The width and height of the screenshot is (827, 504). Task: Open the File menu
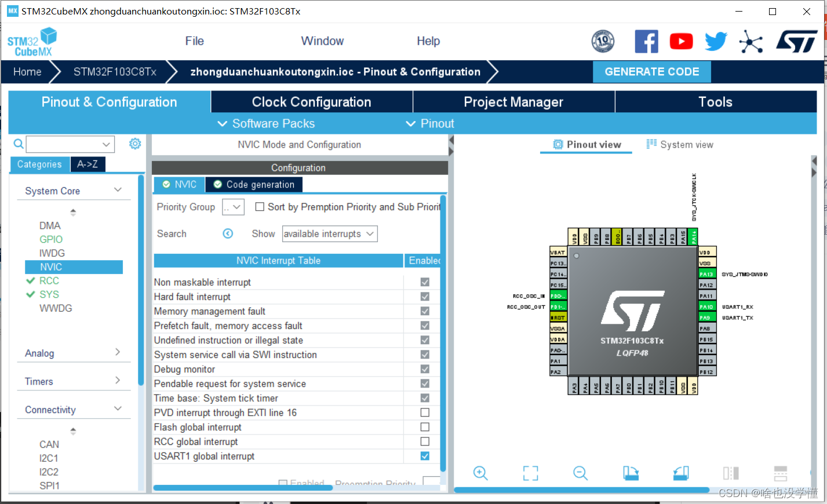[x=194, y=41]
